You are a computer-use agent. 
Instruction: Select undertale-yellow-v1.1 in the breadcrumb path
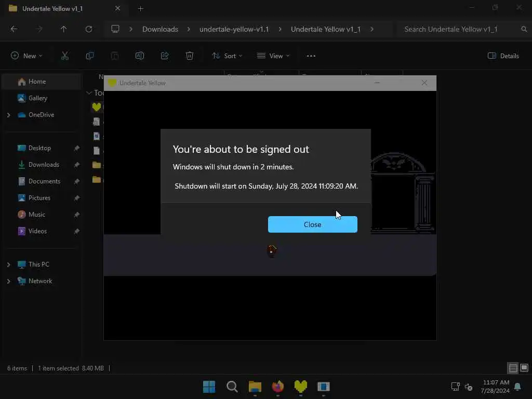pos(234,29)
